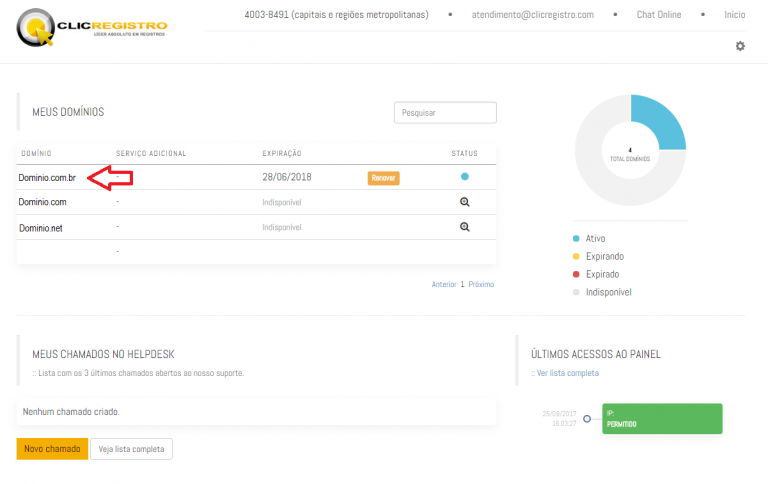Open the Dominio.com domain
Screen dimensions: 768x484
coord(42,202)
